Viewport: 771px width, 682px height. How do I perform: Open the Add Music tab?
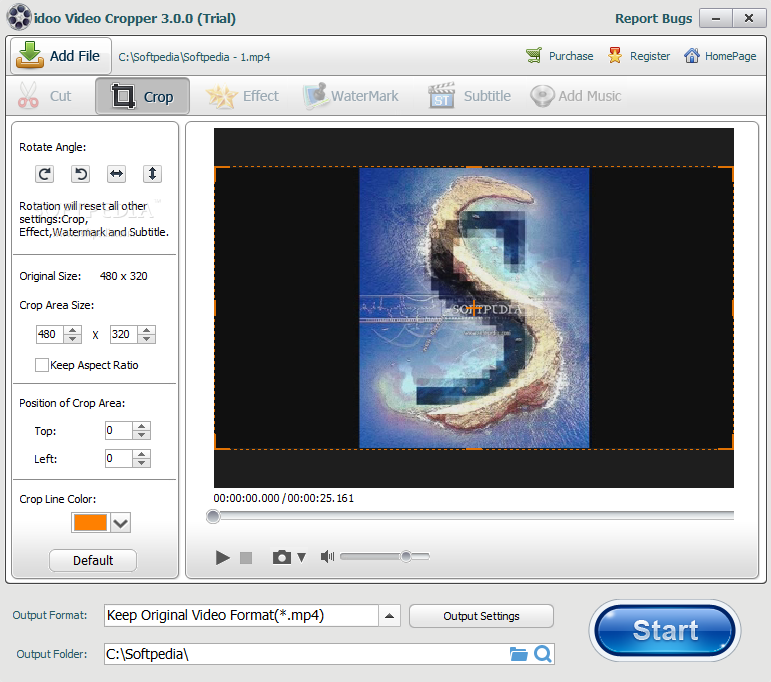click(576, 96)
